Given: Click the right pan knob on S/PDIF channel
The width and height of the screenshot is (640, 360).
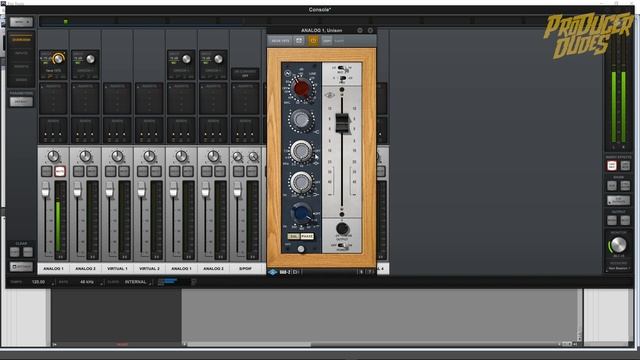Looking at the screenshot, I should point(253,157).
